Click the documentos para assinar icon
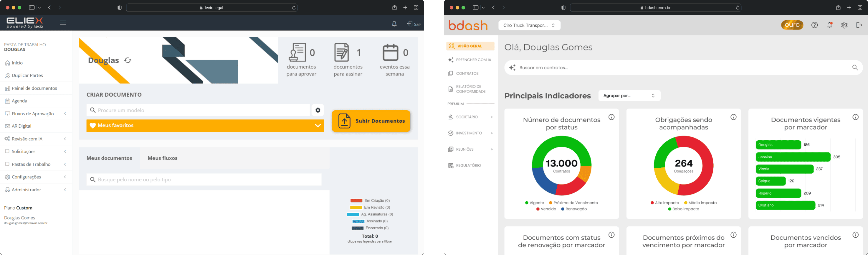Viewport: 868px width, 255px height. [342, 52]
